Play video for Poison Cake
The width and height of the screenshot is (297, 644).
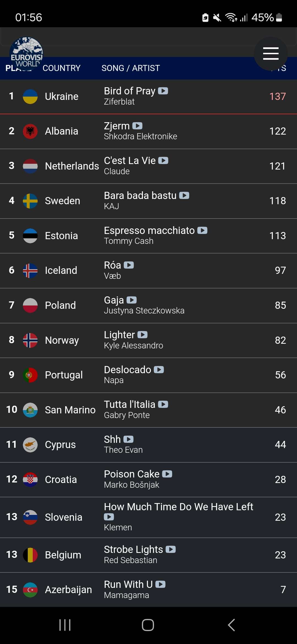point(167,474)
